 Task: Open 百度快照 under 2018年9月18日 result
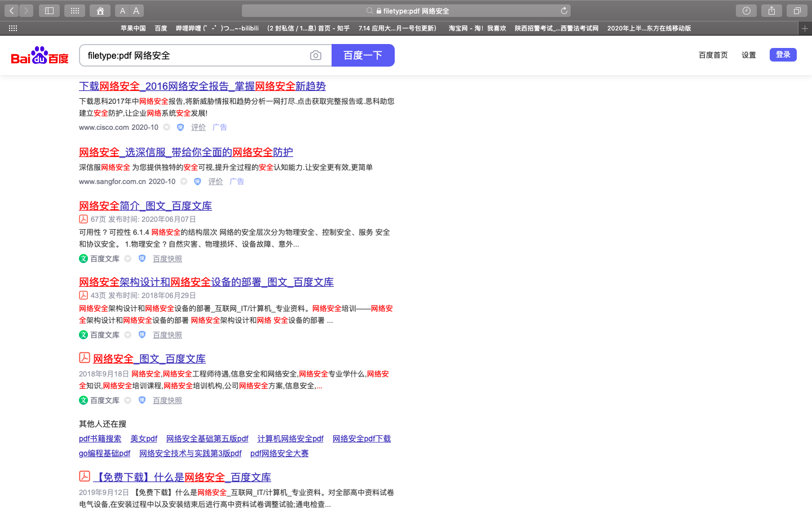pos(167,400)
